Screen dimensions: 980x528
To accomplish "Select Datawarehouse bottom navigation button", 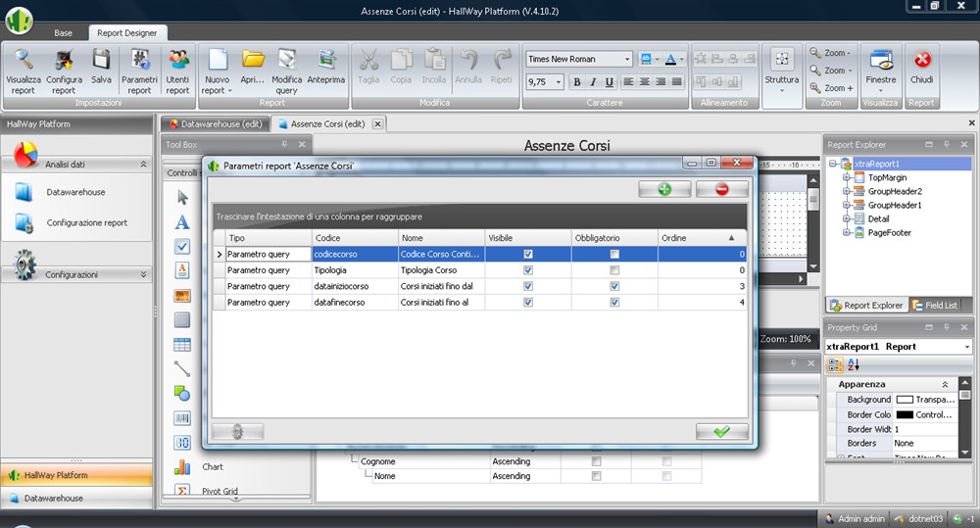I will tap(76, 498).
